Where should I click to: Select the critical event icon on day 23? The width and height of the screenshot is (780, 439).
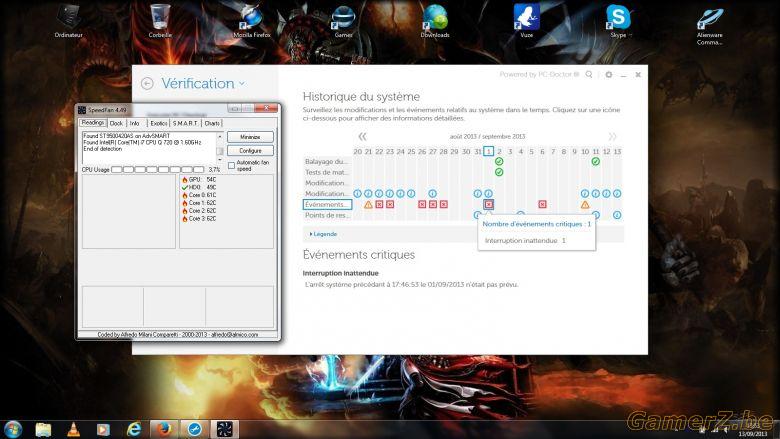point(390,204)
